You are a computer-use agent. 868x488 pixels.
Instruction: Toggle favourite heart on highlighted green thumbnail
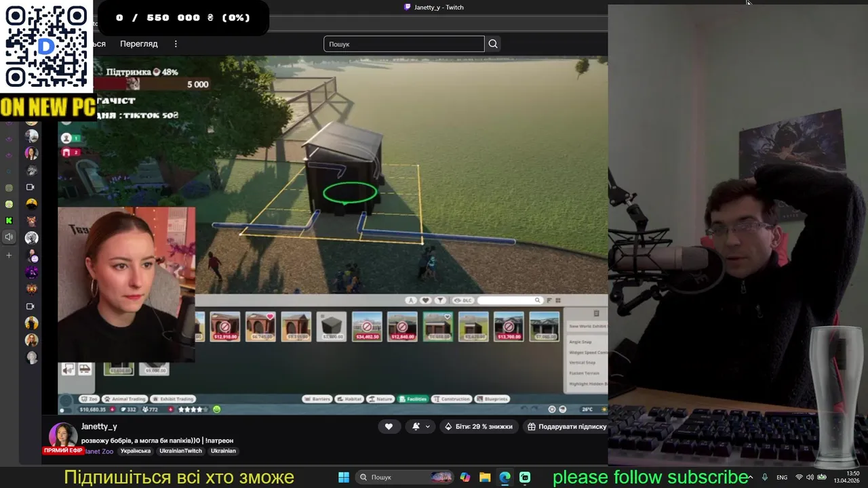pyautogui.click(x=447, y=317)
